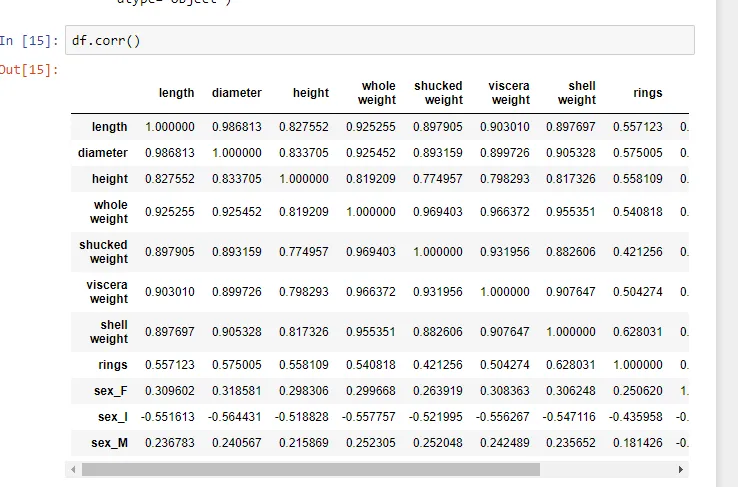Click the 'sex_M' row label

109,443
